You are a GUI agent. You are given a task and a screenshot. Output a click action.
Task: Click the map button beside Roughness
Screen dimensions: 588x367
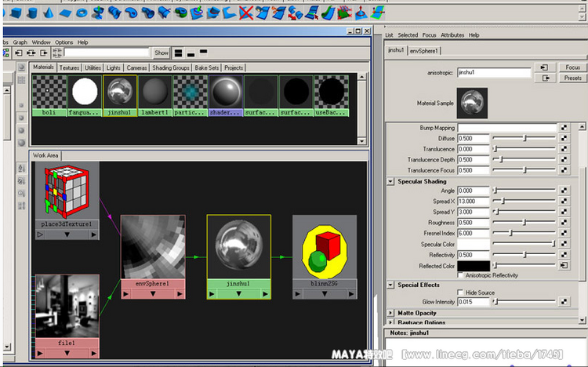pyautogui.click(x=564, y=223)
